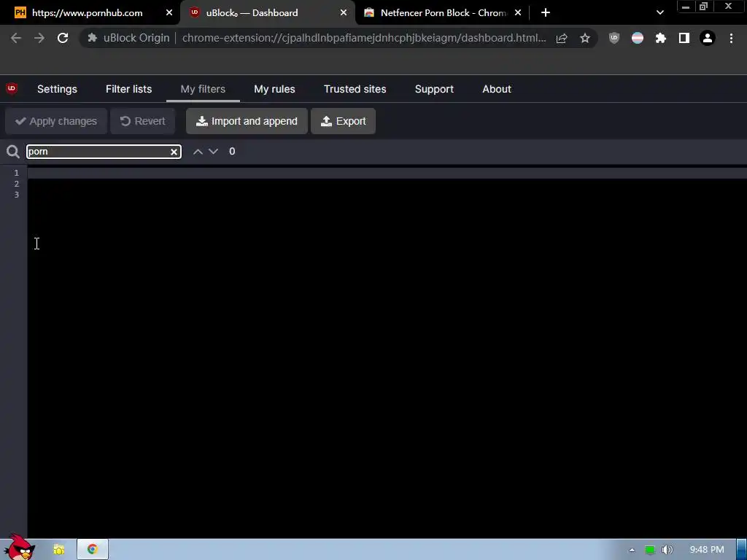The image size is (747, 560).
Task: Bookmark this page with the star
Action: tap(585, 38)
